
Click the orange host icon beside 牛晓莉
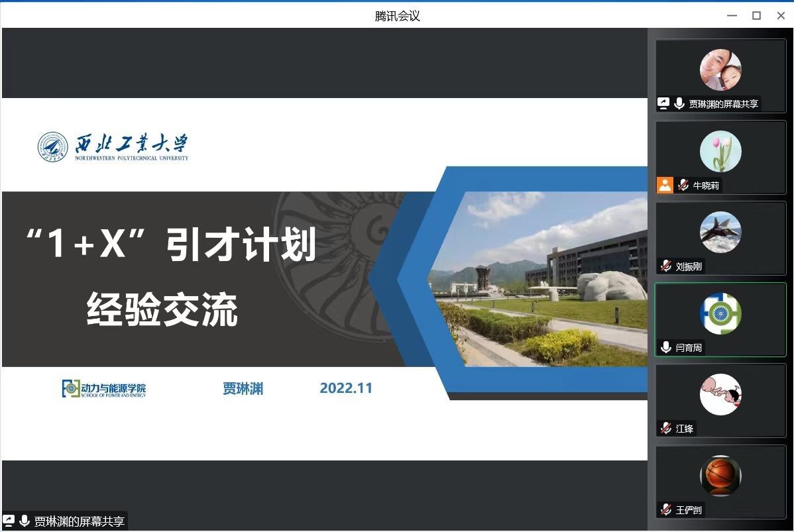(x=665, y=185)
